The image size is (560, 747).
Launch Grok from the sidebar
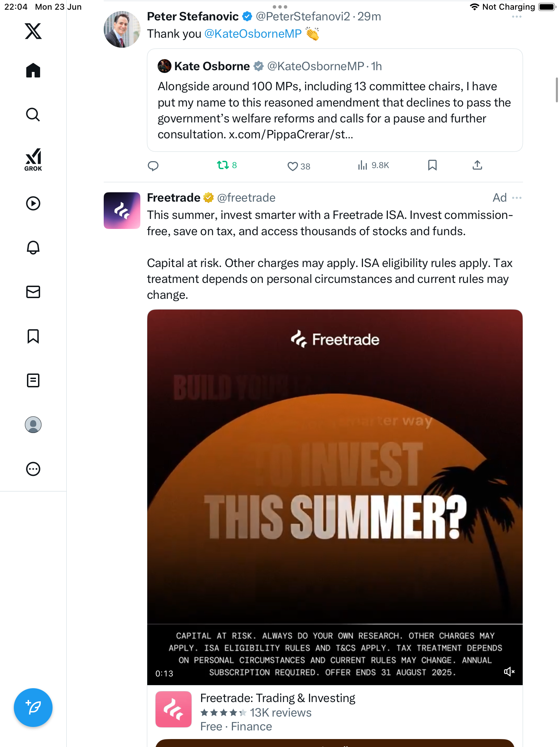33,159
